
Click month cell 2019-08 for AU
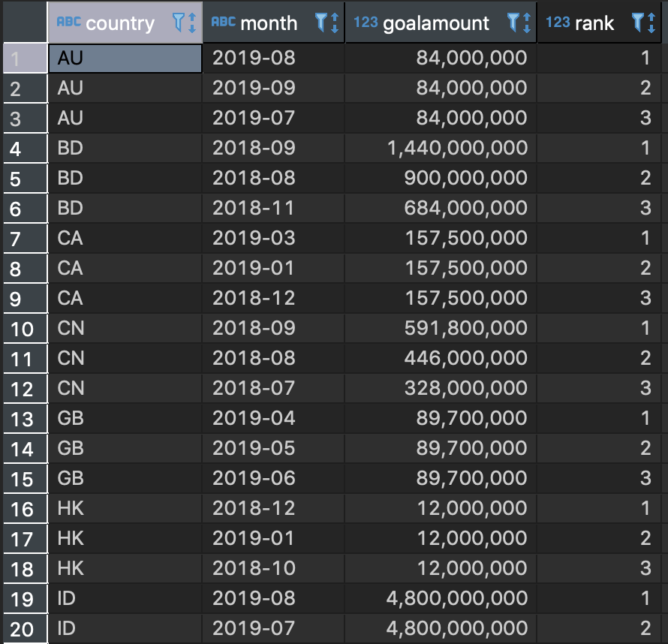(x=273, y=59)
